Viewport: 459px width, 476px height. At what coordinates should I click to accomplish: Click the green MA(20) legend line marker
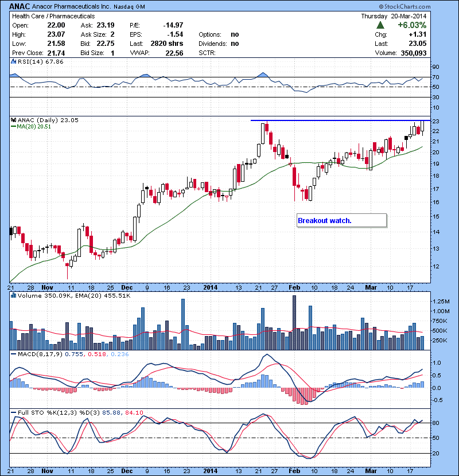(13, 126)
